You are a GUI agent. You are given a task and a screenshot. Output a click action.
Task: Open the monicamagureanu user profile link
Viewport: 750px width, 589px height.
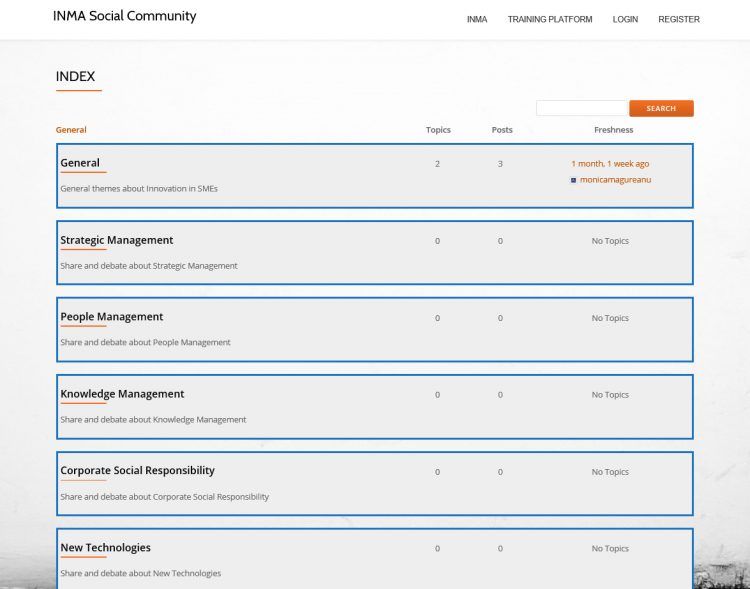tap(615, 180)
